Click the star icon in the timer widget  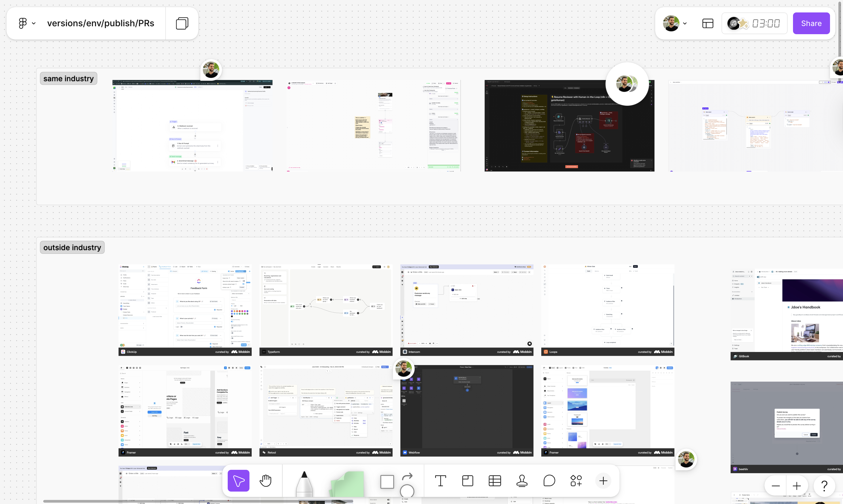[744, 23]
